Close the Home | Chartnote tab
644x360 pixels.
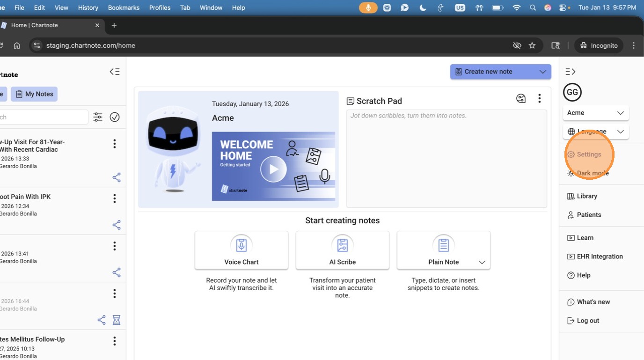97,25
